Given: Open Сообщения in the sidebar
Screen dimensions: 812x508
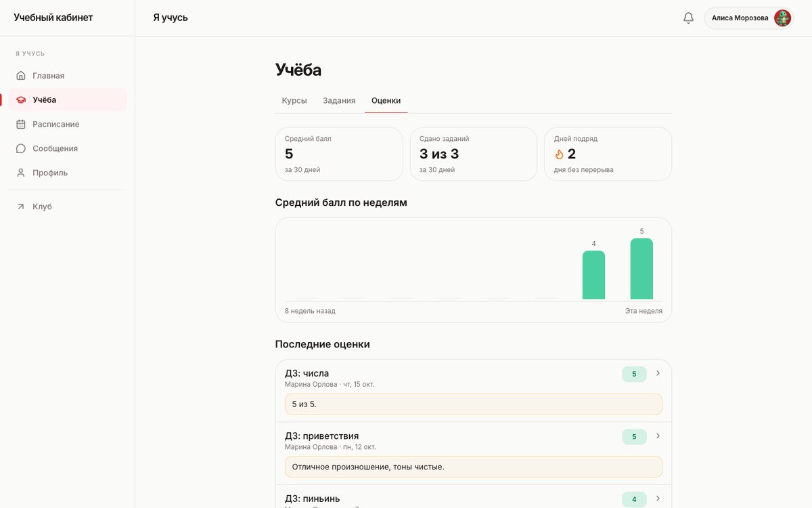Looking at the screenshot, I should (68, 149).
